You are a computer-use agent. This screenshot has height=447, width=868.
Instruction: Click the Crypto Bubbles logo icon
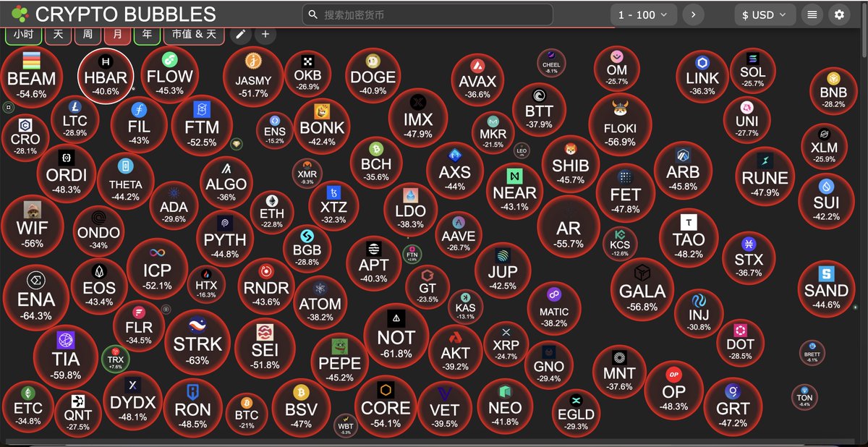[x=20, y=14]
